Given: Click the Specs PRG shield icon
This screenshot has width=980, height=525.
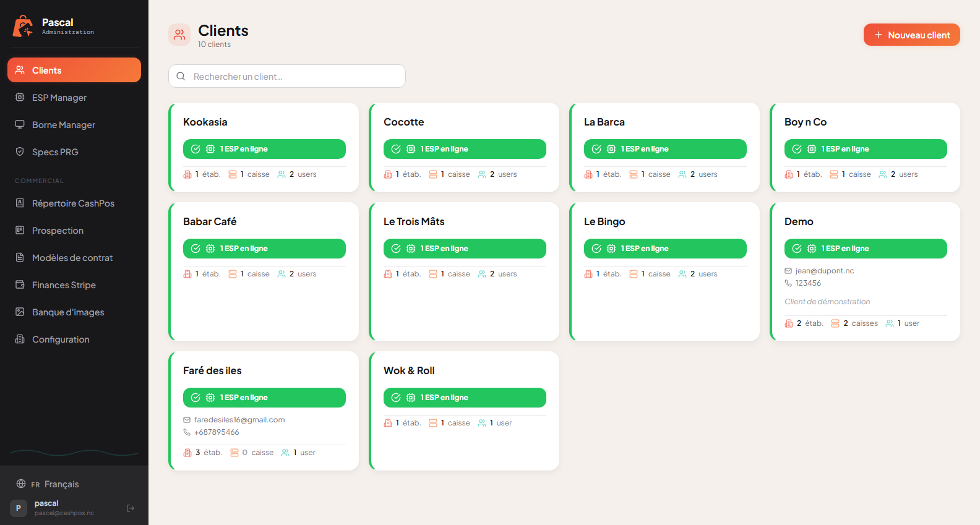Looking at the screenshot, I should coord(20,152).
